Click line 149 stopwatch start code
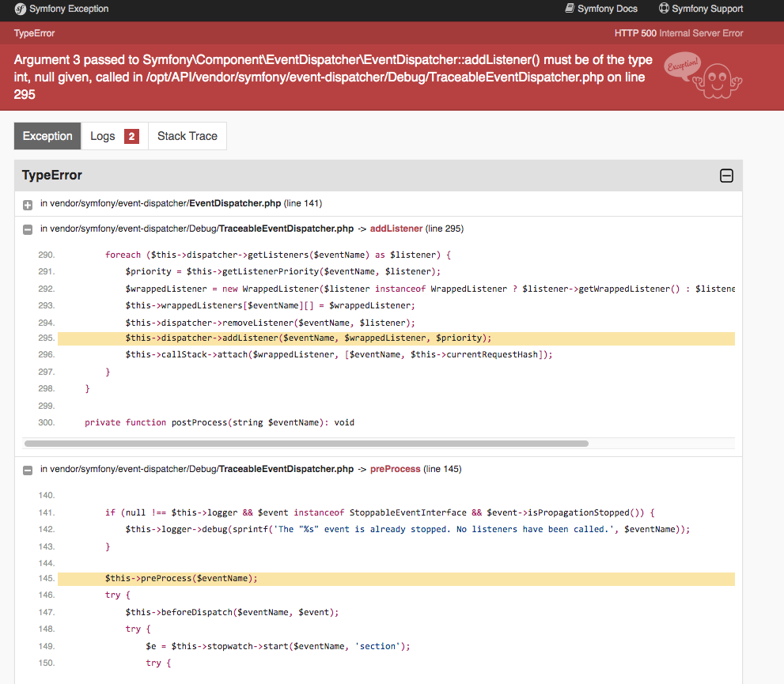The width and height of the screenshot is (784, 684). (278, 646)
